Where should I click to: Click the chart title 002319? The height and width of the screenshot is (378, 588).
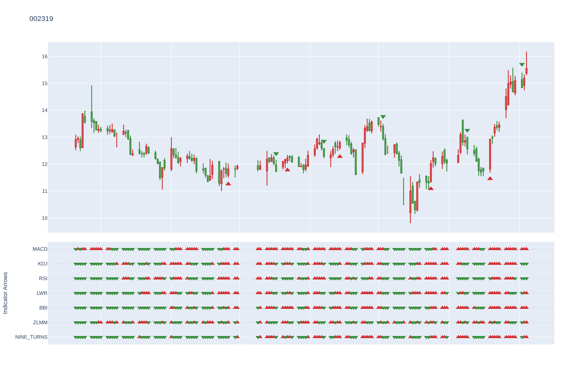tap(41, 19)
